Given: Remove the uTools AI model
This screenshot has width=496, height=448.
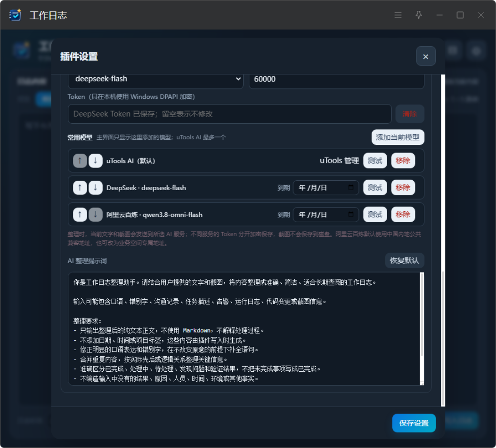Looking at the screenshot, I should coord(403,160).
